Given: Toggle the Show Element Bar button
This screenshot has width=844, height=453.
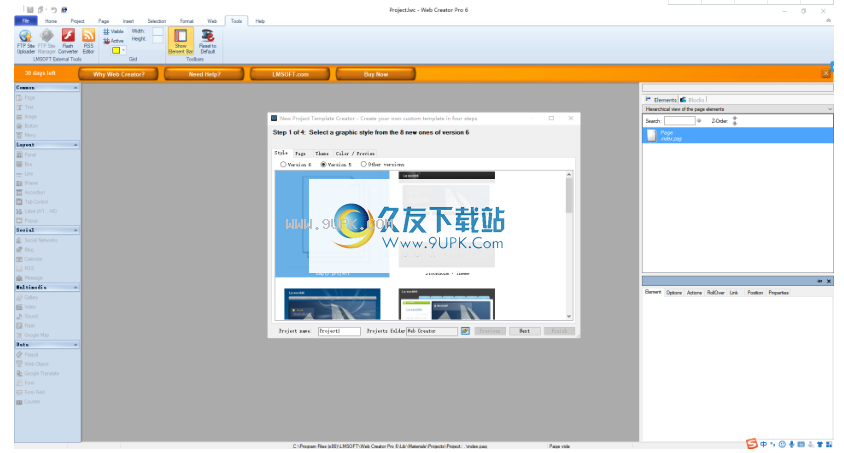Looking at the screenshot, I should (x=180, y=41).
